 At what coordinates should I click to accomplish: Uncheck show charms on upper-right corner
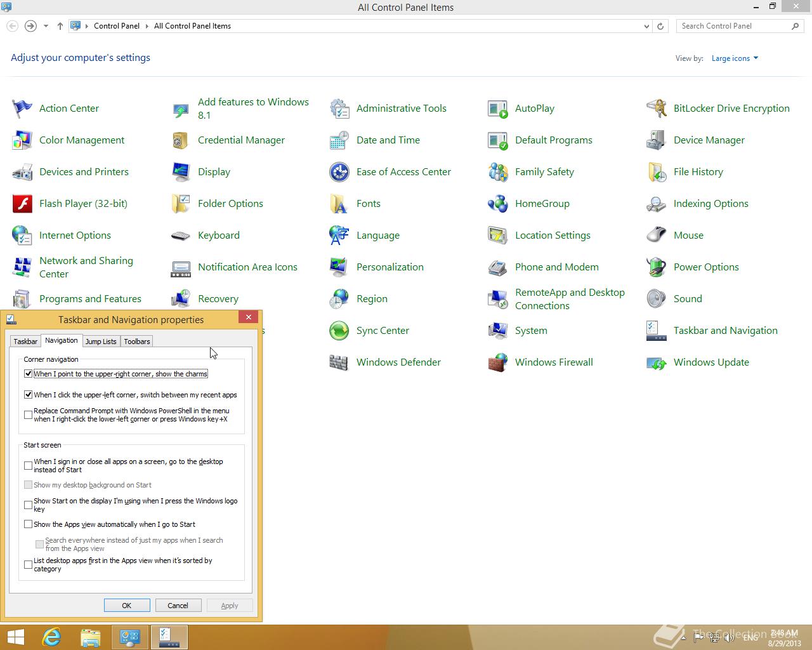(x=28, y=374)
